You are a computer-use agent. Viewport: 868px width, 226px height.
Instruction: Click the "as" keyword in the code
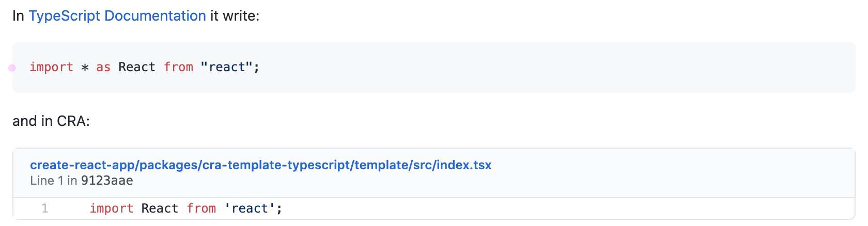pos(103,68)
